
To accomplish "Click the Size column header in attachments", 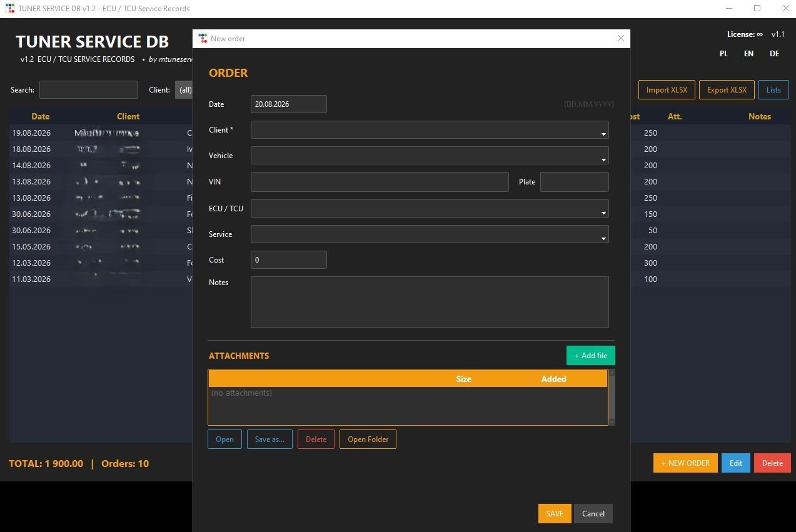I will pyautogui.click(x=463, y=379).
